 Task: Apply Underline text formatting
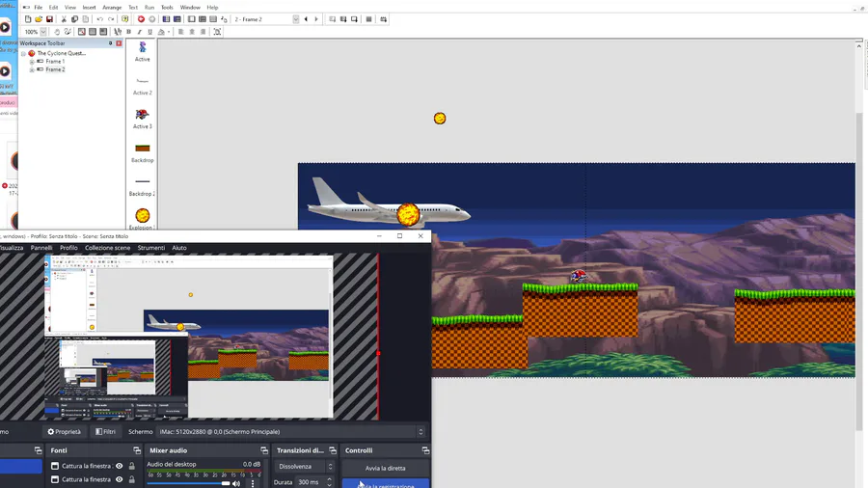point(150,32)
